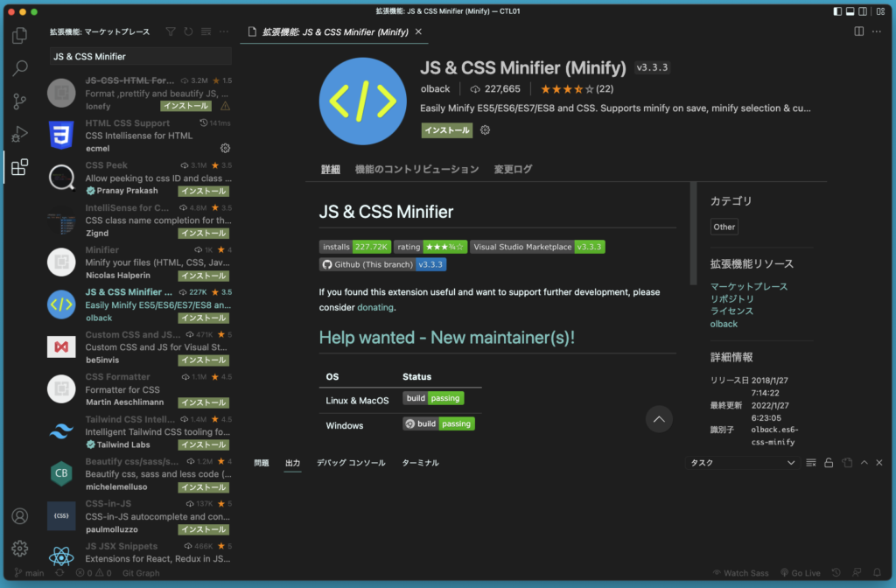Click the Linux & MacOS build passing badge

[x=433, y=398]
